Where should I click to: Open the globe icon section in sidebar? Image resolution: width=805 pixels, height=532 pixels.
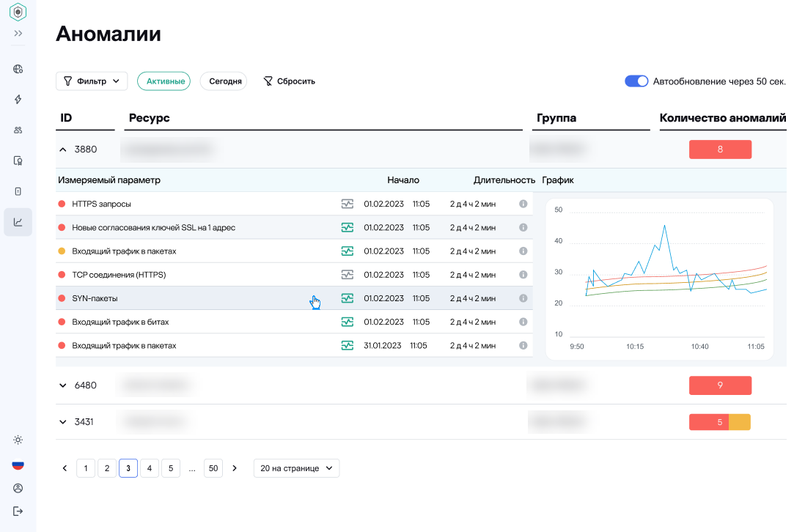tap(18, 70)
